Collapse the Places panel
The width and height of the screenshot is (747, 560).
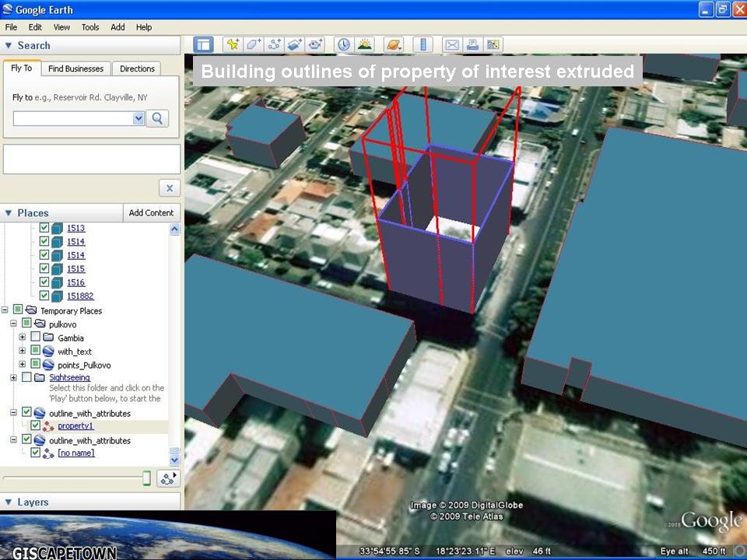[x=8, y=213]
